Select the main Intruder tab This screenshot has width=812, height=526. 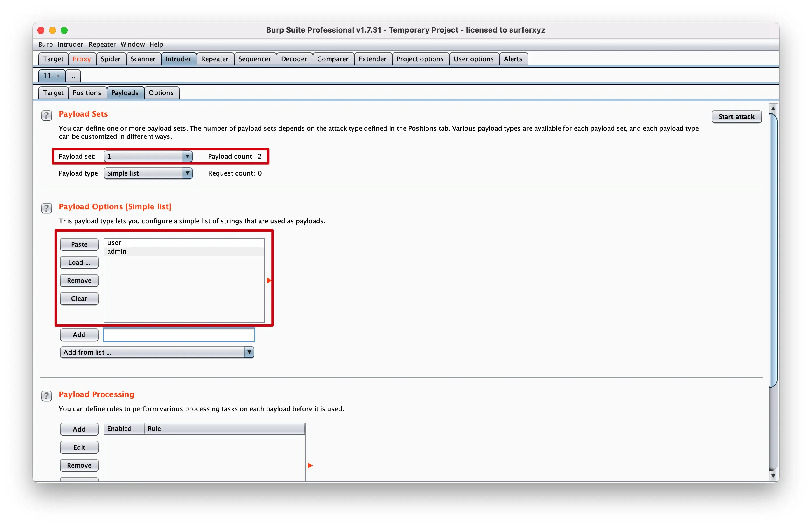point(178,59)
